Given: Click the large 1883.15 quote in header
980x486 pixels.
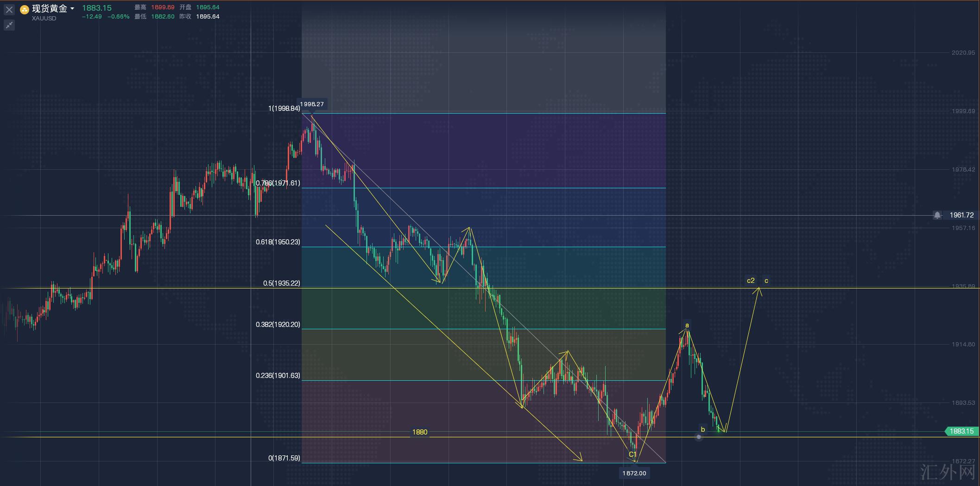Looking at the screenshot, I should [97, 8].
